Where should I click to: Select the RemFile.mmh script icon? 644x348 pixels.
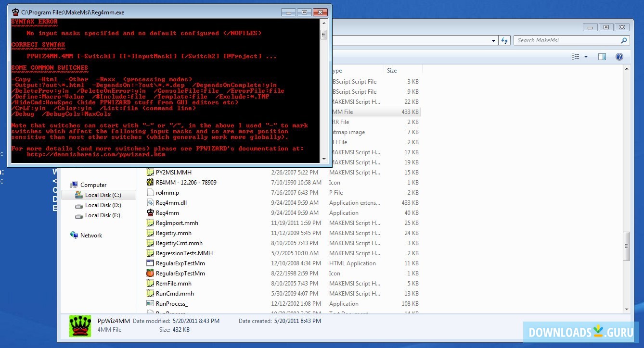tap(150, 284)
